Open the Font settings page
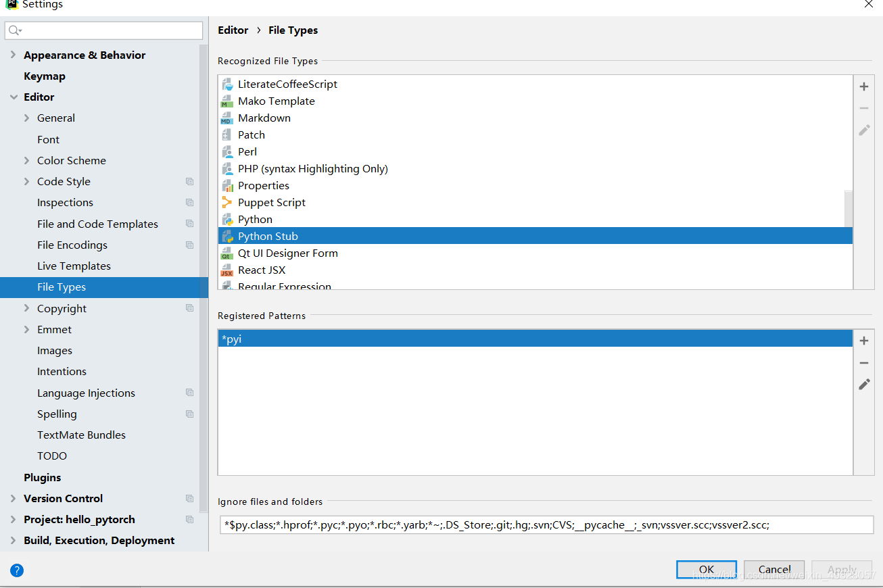883x588 pixels. coord(48,139)
